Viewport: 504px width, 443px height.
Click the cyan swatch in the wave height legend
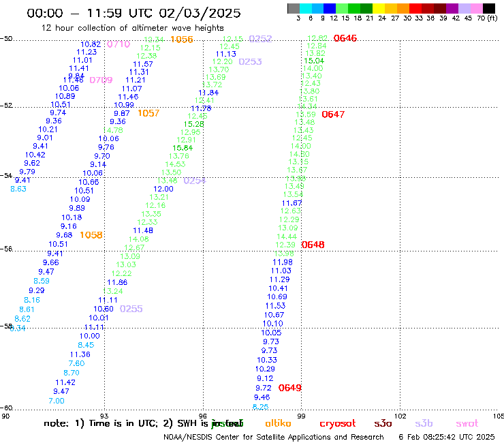tap(305, 8)
